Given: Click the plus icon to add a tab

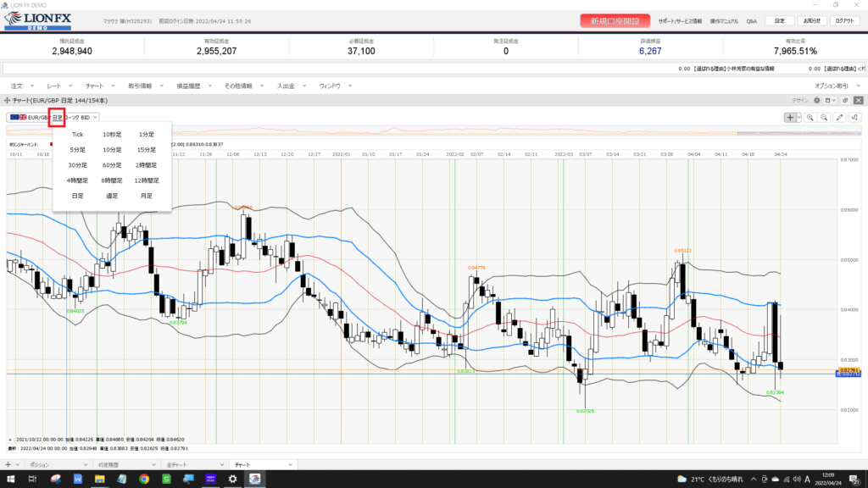Looking at the screenshot, I should tap(8, 465).
